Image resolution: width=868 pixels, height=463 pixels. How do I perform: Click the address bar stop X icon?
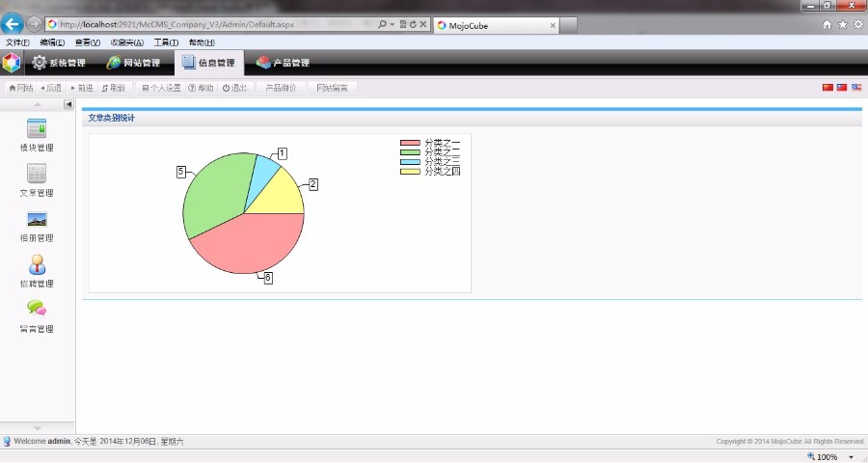coord(423,24)
